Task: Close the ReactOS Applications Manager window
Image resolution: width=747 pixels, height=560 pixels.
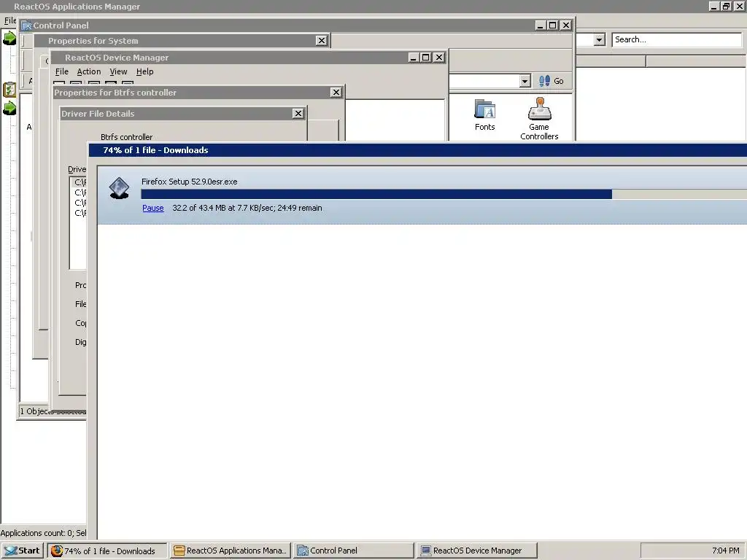Action: [740, 6]
